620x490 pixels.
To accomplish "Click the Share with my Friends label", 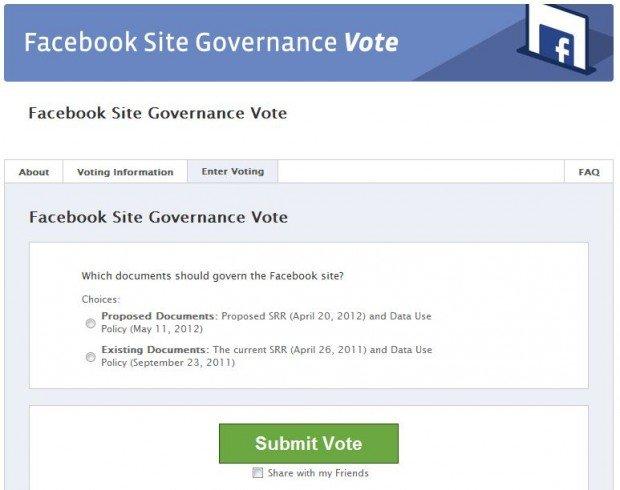I will point(318,473).
